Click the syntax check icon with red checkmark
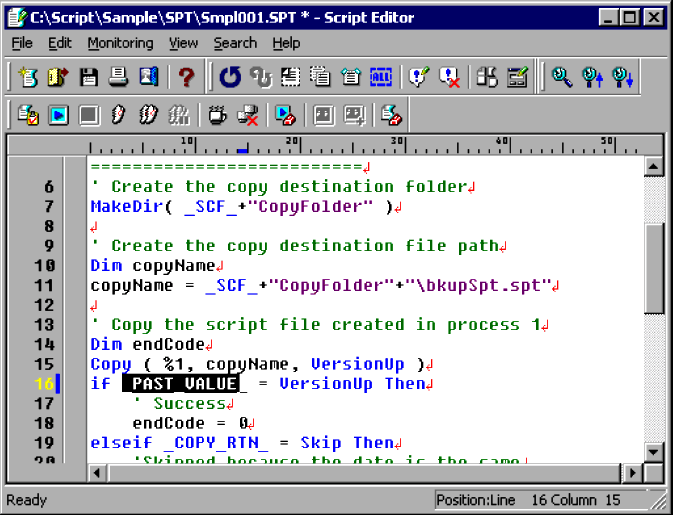673x515 pixels. tap(28, 115)
